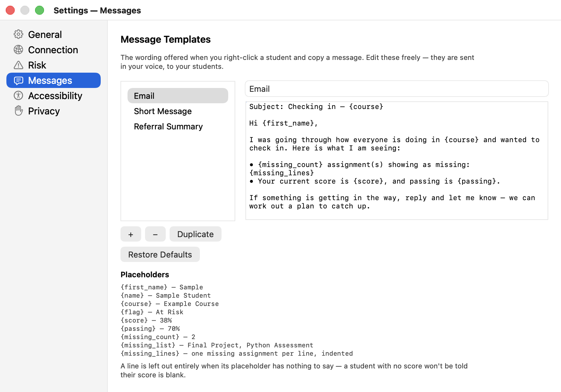Open Accessibility settings
Screen dimensions: 561x392
point(54,96)
